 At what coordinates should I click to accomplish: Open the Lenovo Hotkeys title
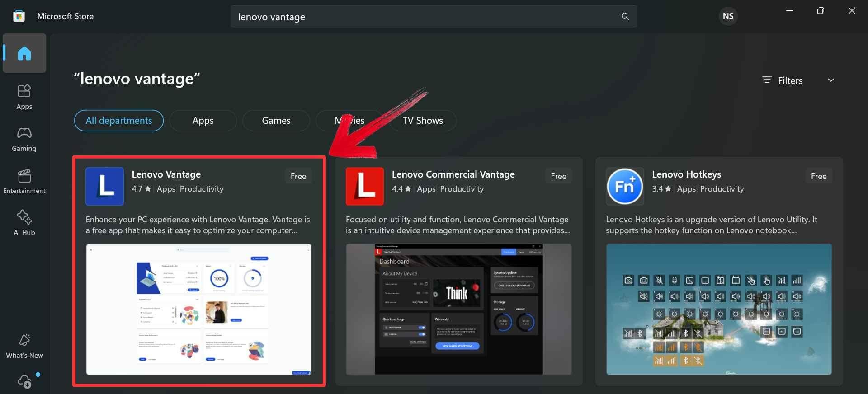686,174
